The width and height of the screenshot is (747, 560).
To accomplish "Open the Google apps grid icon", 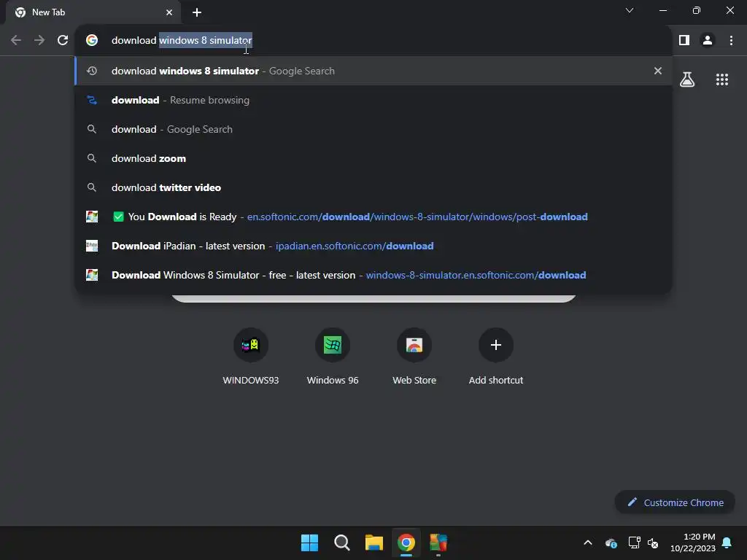I will click(x=722, y=79).
